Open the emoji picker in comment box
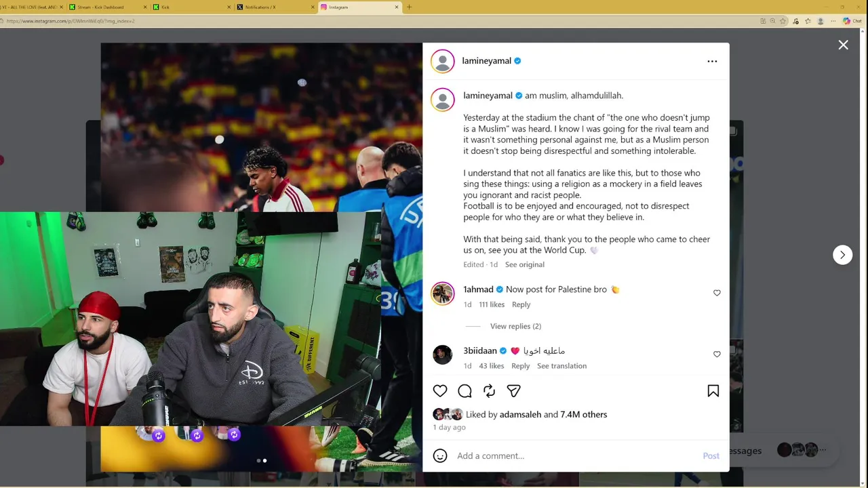The image size is (868, 488). (440, 455)
